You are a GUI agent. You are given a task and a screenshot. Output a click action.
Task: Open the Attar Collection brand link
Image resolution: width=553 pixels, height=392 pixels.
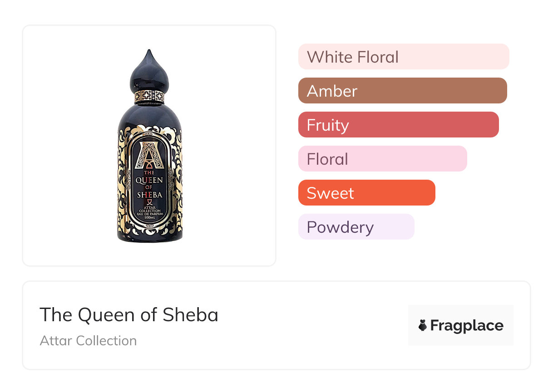pos(88,341)
